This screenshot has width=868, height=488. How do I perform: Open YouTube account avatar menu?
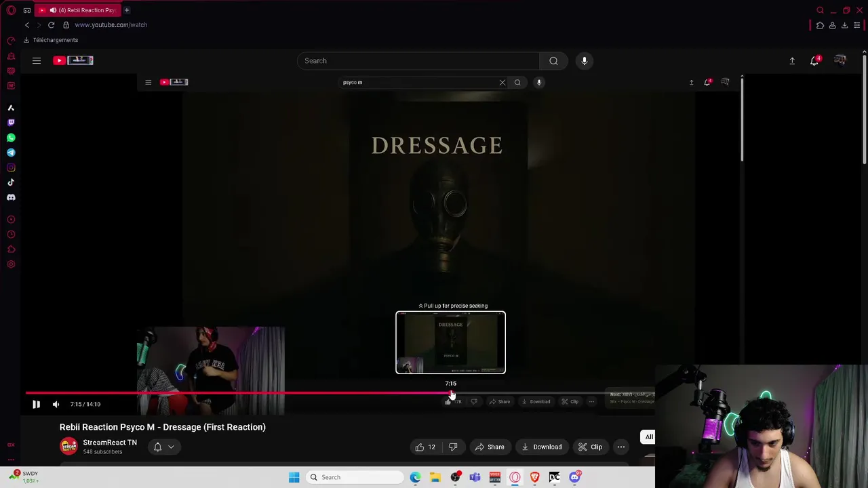pos(840,60)
